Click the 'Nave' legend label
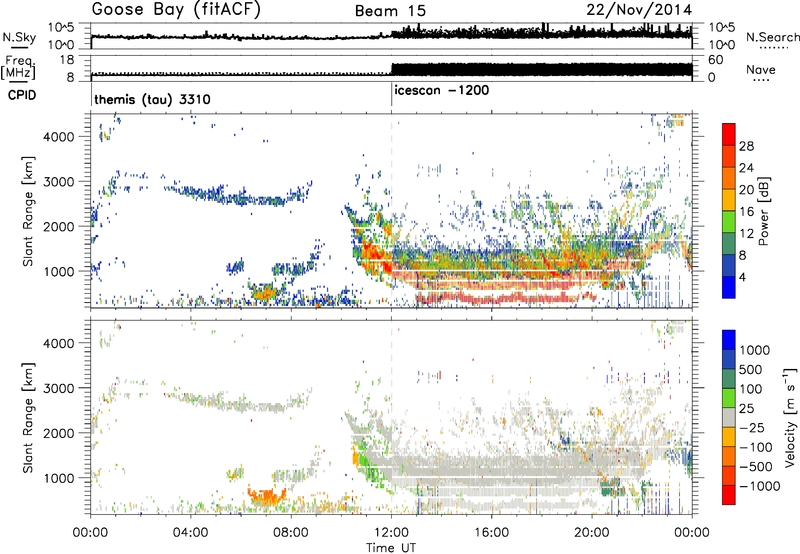 [761, 69]
